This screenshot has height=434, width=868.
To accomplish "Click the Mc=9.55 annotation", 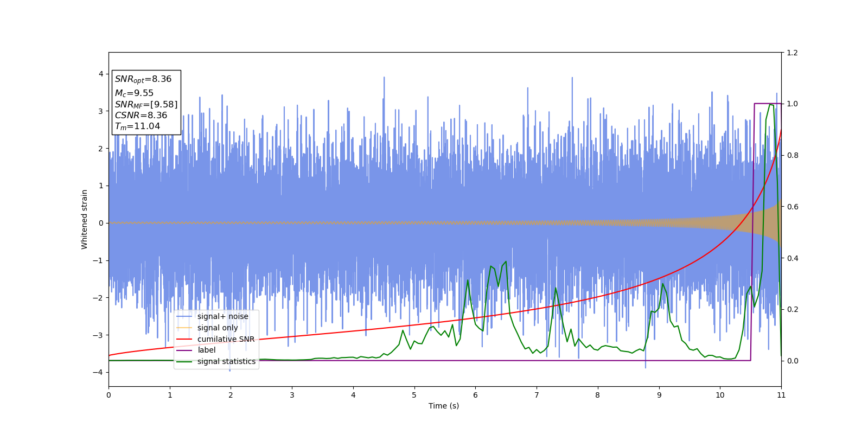I will click(134, 93).
